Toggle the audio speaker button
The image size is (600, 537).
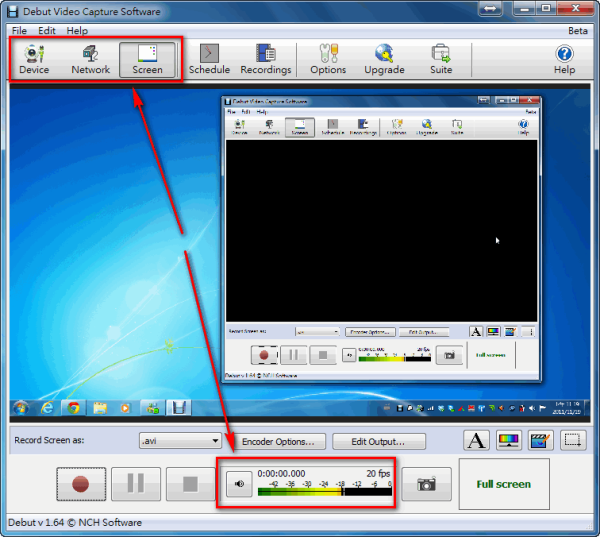239,484
